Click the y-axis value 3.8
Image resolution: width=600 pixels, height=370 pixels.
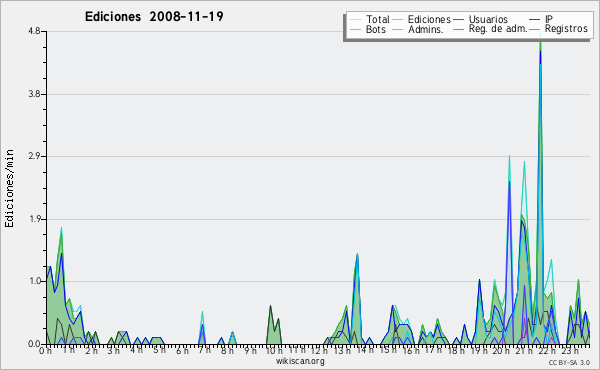(x=34, y=94)
